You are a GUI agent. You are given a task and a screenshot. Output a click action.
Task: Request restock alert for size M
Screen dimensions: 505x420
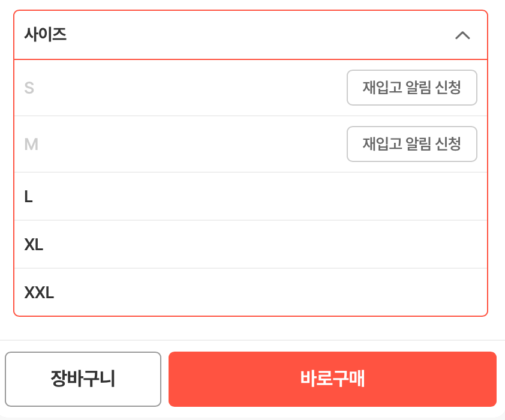[411, 144]
